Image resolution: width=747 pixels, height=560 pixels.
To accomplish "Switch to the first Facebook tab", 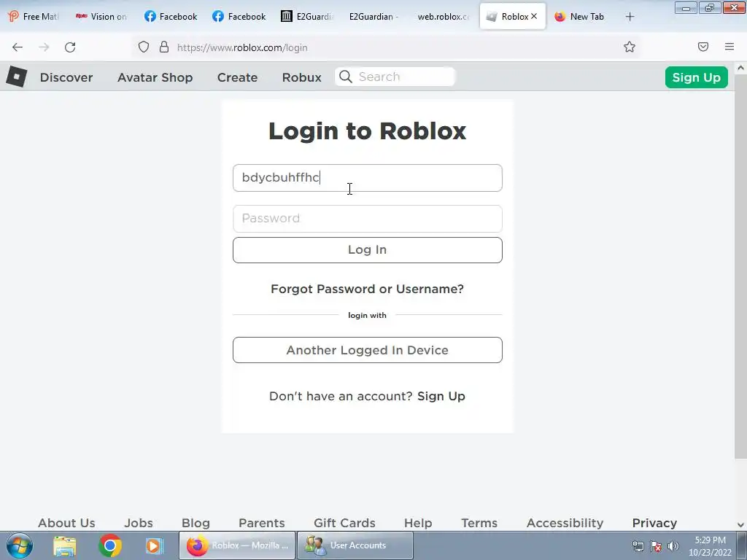I will [171, 17].
